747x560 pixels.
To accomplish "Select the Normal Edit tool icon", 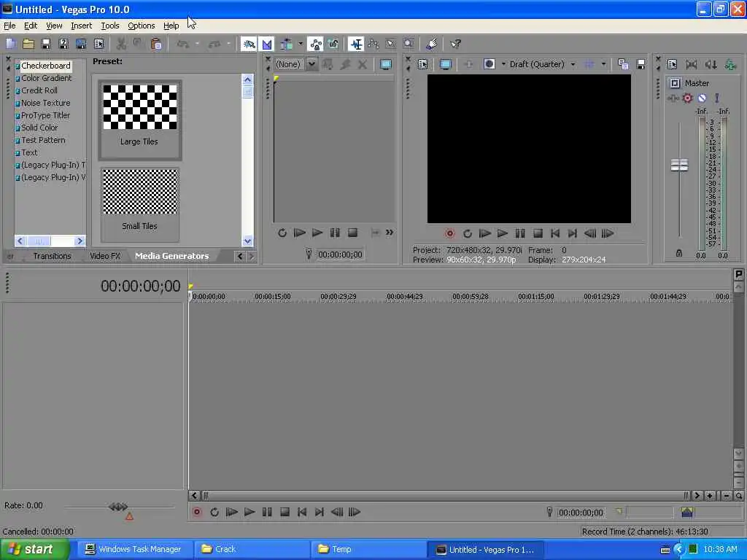I will point(356,44).
